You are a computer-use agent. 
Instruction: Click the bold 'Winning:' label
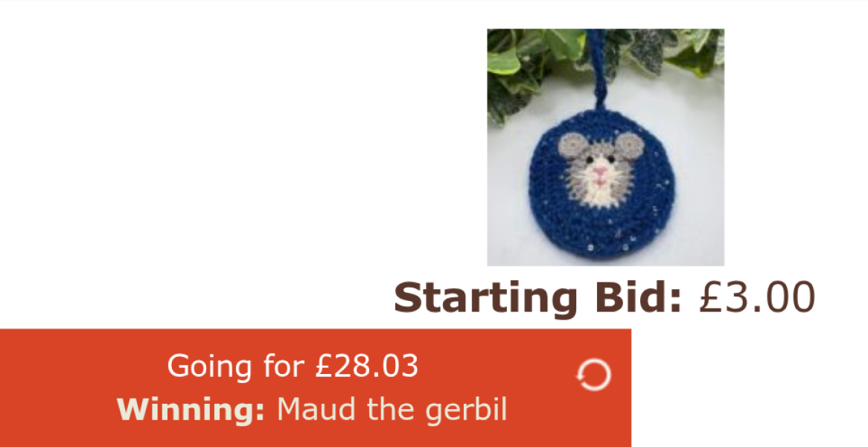coord(191,410)
